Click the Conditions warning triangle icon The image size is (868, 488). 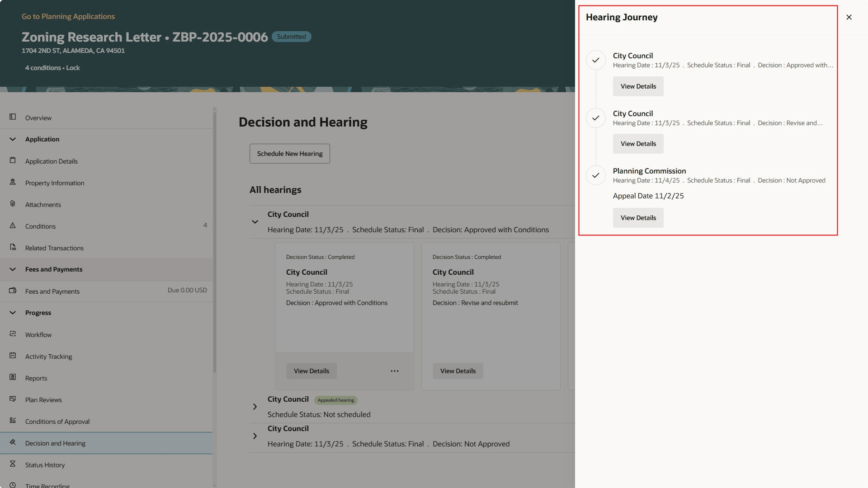[x=13, y=225]
